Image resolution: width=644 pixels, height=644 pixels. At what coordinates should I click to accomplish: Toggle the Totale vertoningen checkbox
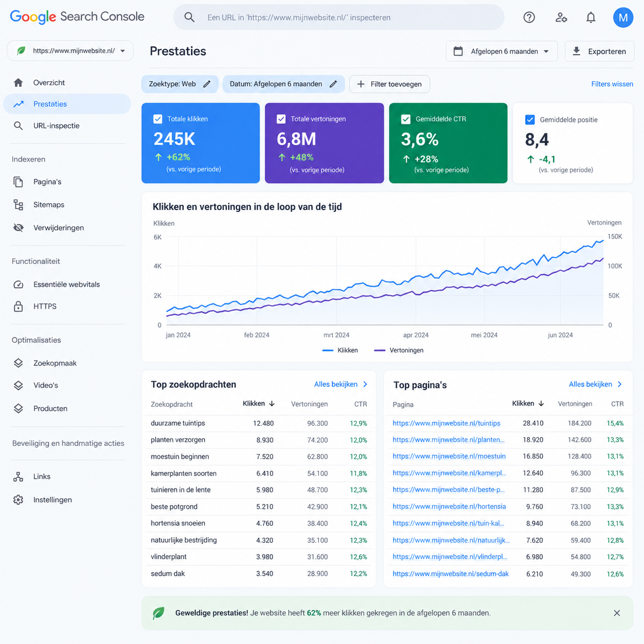(281, 119)
